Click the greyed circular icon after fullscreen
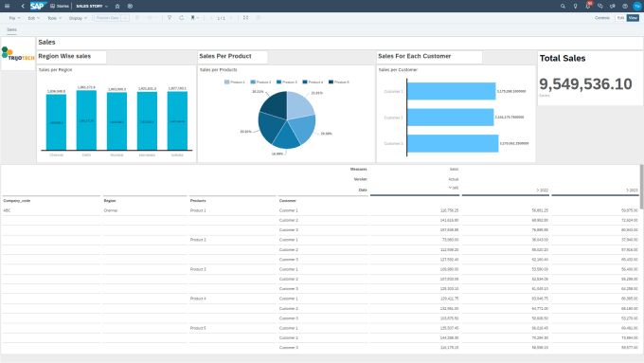This screenshot has height=363, width=644. click(x=258, y=18)
